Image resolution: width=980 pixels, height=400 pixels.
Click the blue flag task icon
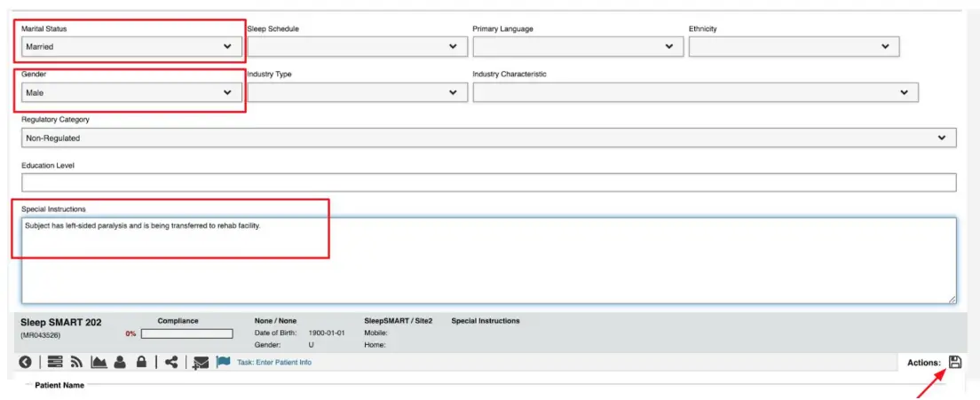(224, 362)
